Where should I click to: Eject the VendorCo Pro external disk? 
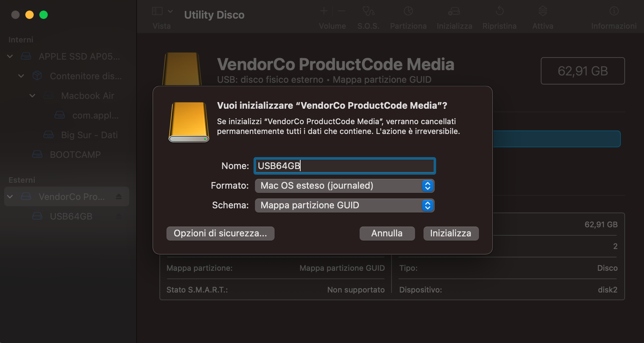click(119, 196)
